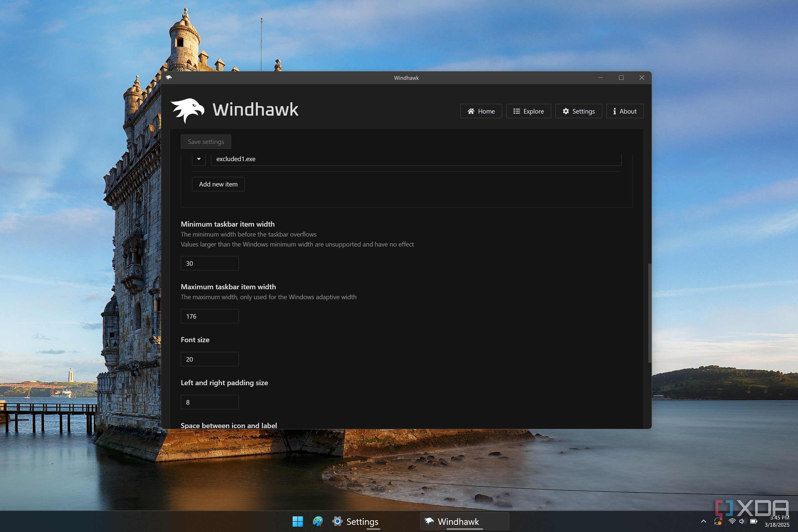Open the Home page in Windhawk

click(481, 111)
